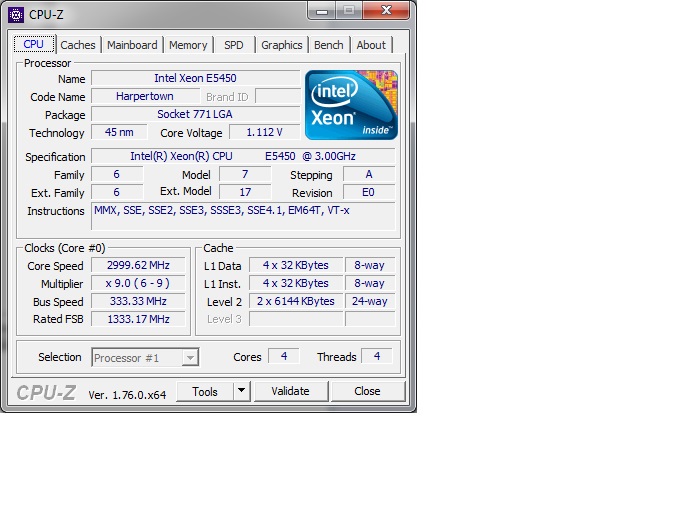This screenshot has width=691, height=518.
Task: Click the Close button
Action: tap(368, 391)
